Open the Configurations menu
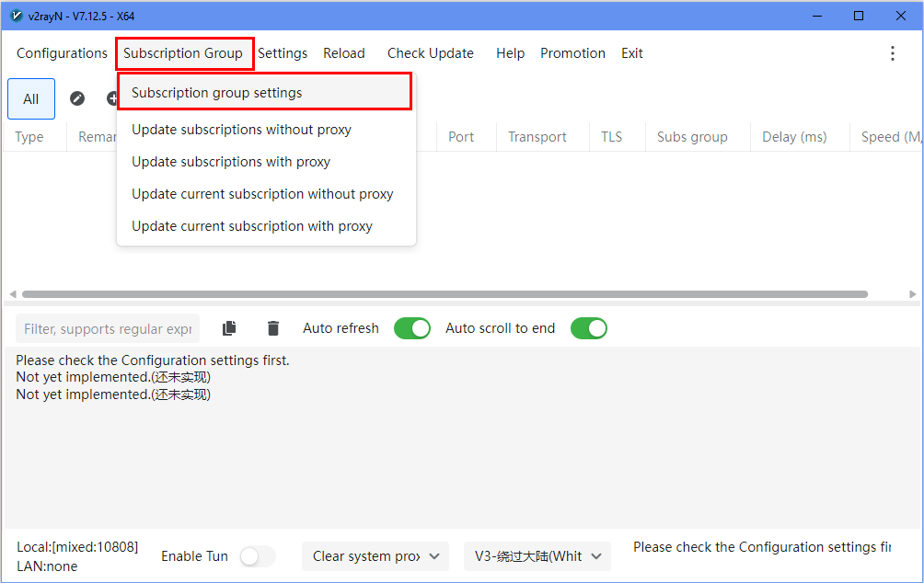 coord(62,53)
